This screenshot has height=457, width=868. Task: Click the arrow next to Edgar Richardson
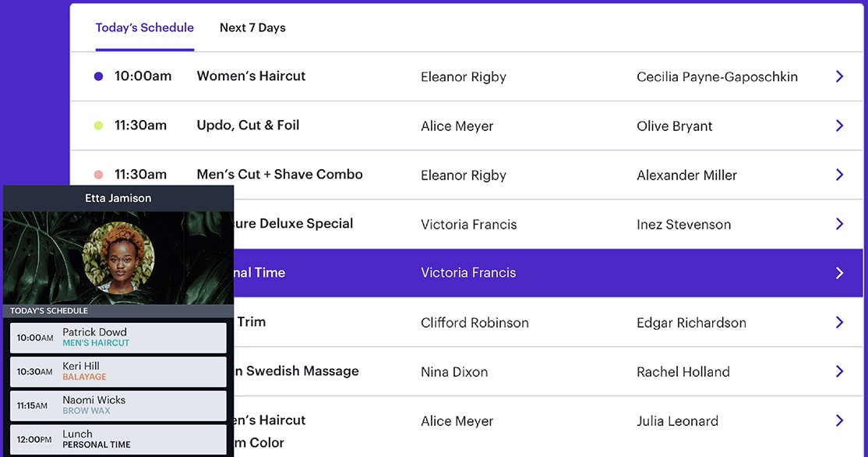click(x=839, y=322)
